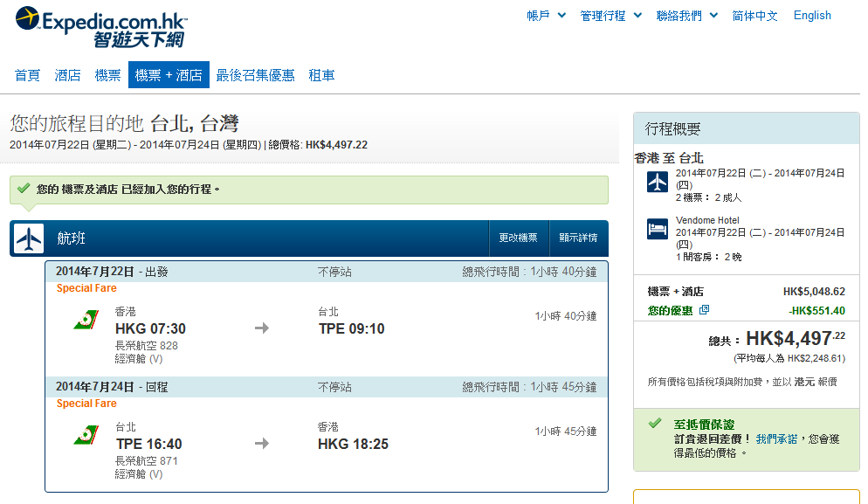The width and height of the screenshot is (868, 504).
Task: Click the 更改機票 button
Action: [x=519, y=238]
